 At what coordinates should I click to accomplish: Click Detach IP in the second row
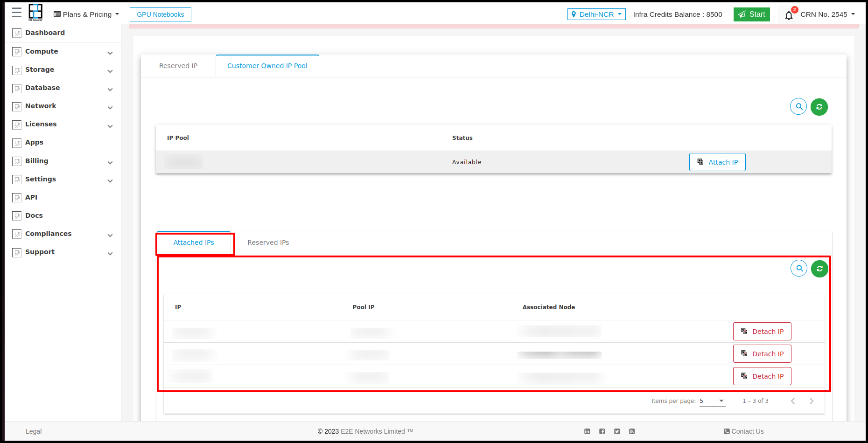762,354
